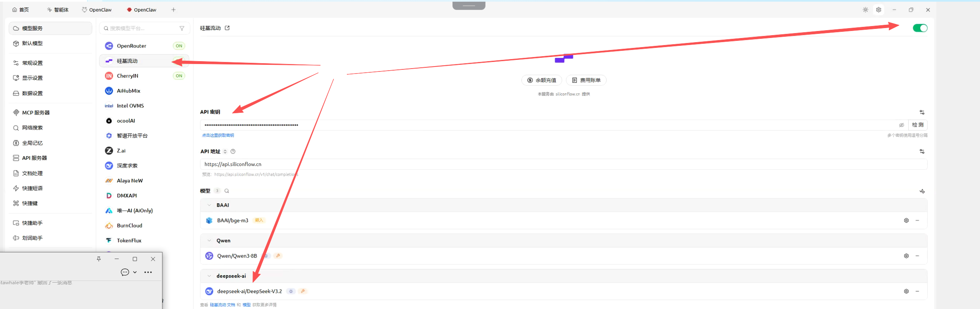980x309 pixels.
Task: Open API 服务器 settings
Action: [50, 158]
